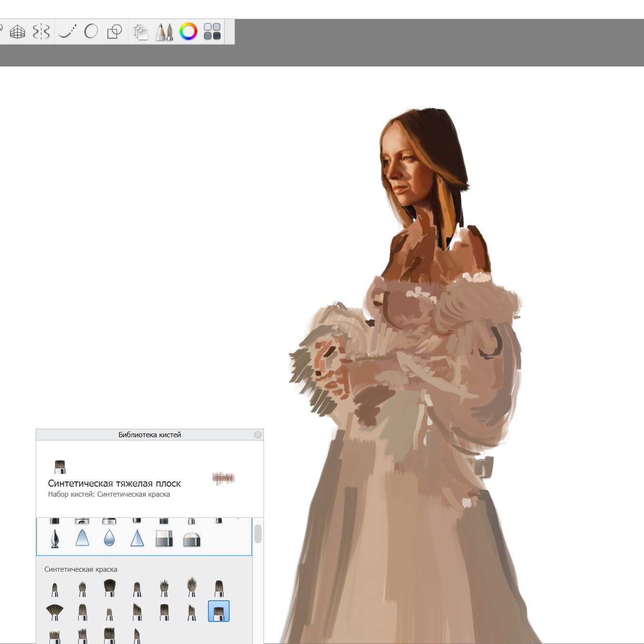Viewport: 644px width, 644px height.
Task: Select the water drop blur brush
Action: point(109,538)
